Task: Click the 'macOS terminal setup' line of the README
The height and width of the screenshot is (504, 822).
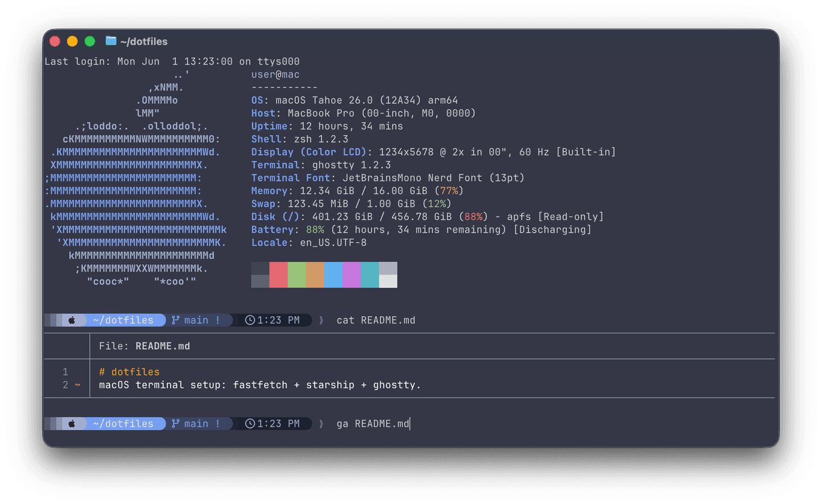Action: tap(260, 385)
